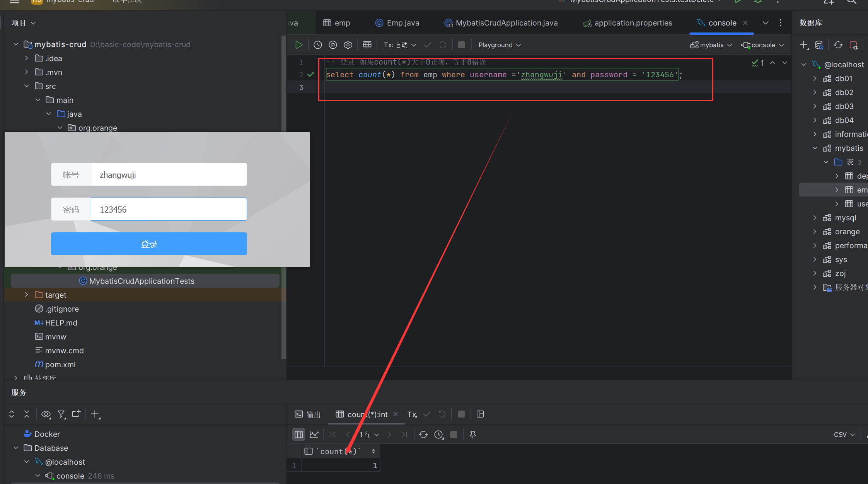Screen dimensions: 868x484
Task: Click the blue 登录 login button
Action: tap(149, 244)
